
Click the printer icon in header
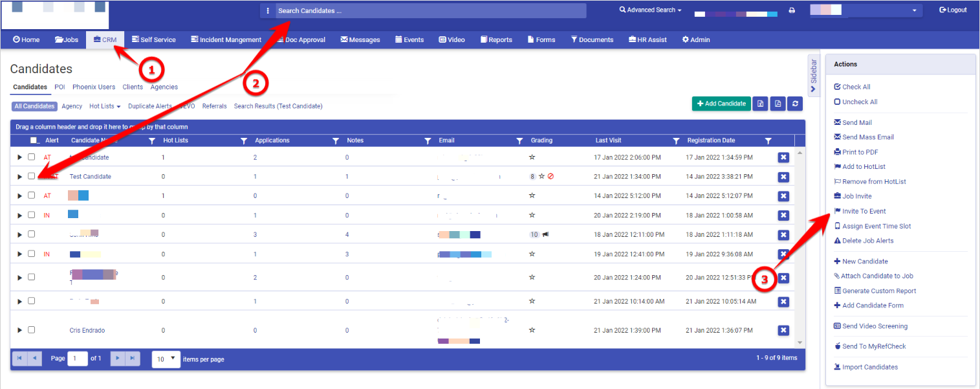click(792, 10)
